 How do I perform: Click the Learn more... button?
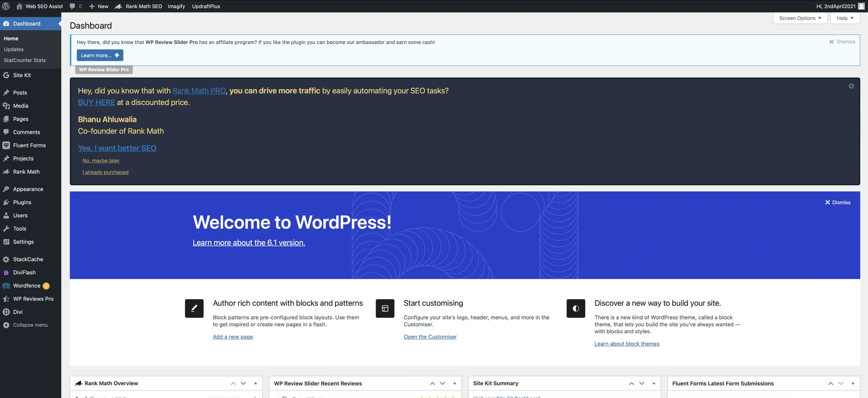point(100,55)
